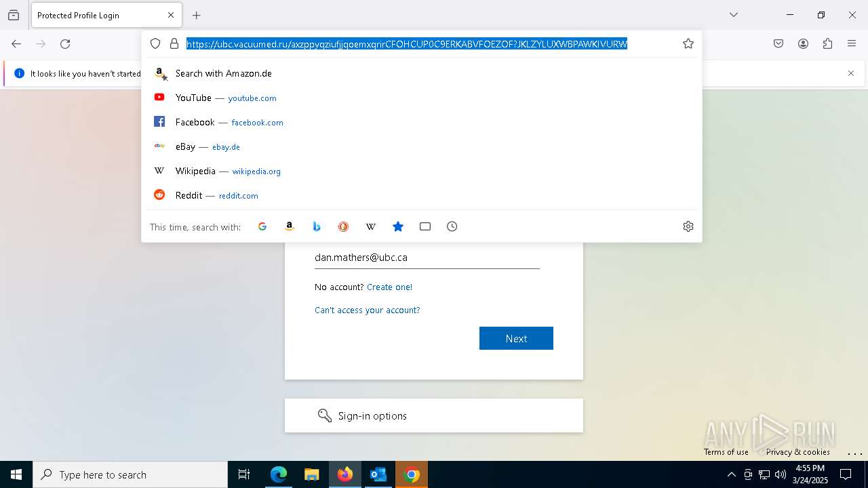Reload the current page
This screenshot has height=488, width=868.
65,44
